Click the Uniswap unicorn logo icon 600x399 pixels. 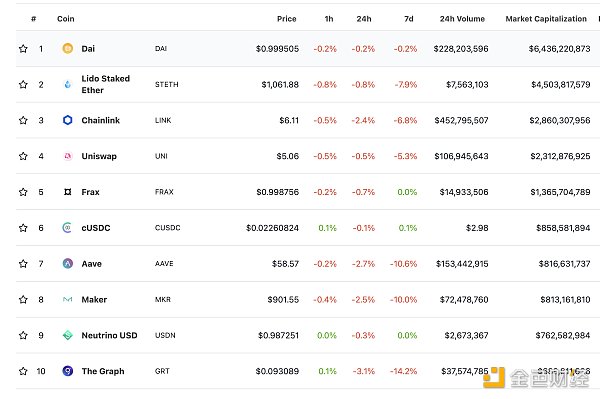pyautogui.click(x=68, y=156)
